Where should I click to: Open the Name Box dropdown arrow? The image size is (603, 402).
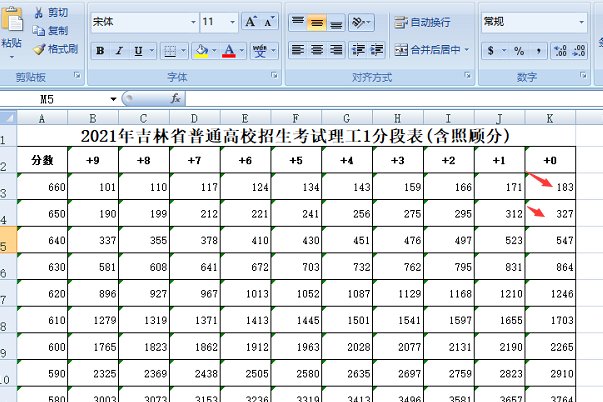click(x=113, y=99)
